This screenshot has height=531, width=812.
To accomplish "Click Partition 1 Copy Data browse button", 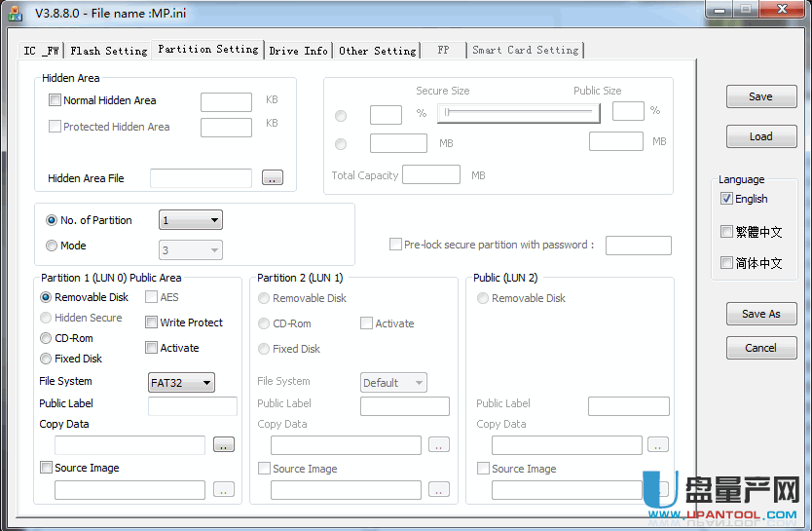I will (224, 445).
